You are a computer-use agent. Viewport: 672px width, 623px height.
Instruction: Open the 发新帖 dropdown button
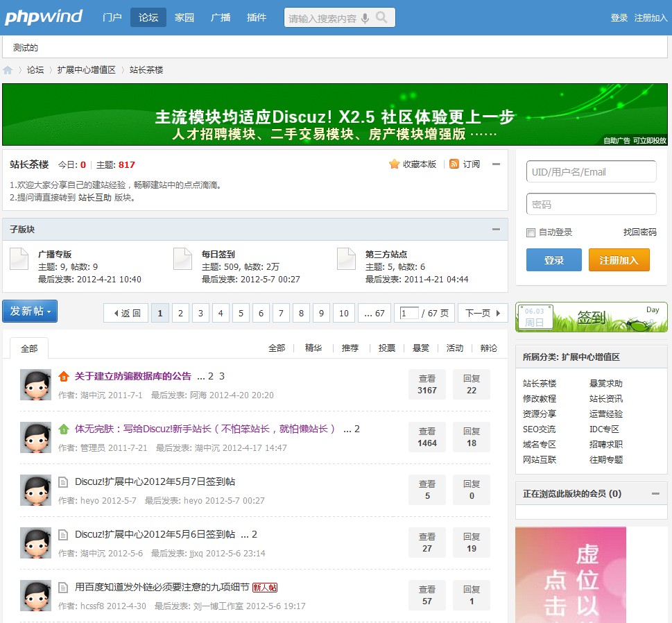click(x=30, y=311)
